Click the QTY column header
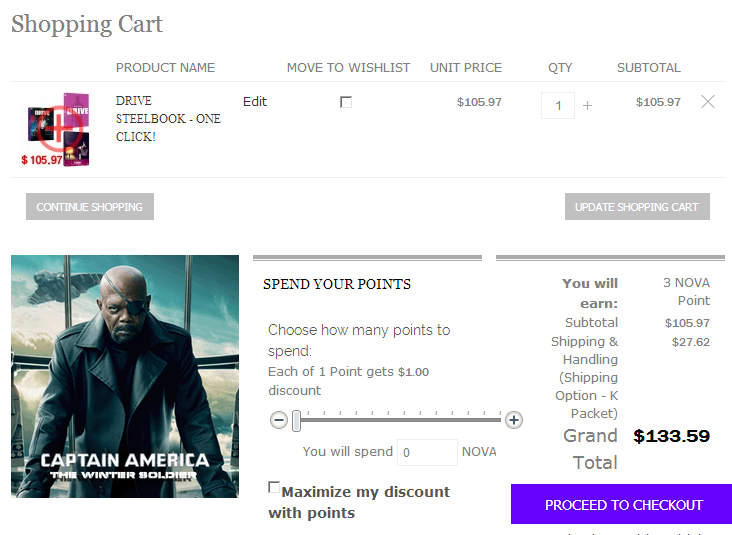This screenshot has width=732, height=535. [x=560, y=68]
